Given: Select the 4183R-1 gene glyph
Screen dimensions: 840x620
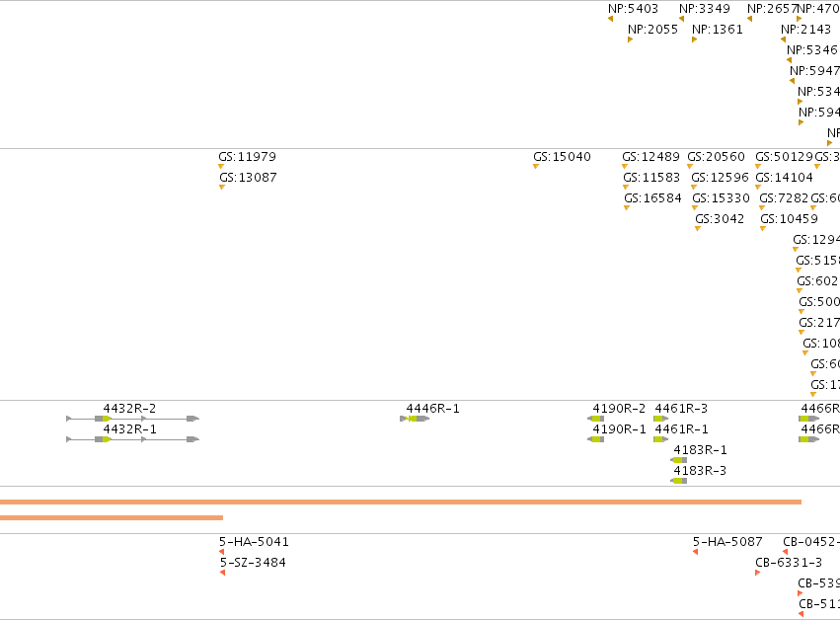Looking at the screenshot, I should pyautogui.click(x=679, y=460).
